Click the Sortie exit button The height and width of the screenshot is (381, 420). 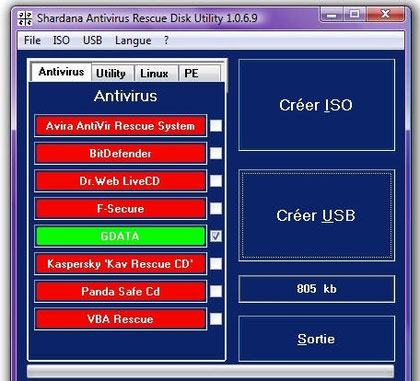click(316, 339)
